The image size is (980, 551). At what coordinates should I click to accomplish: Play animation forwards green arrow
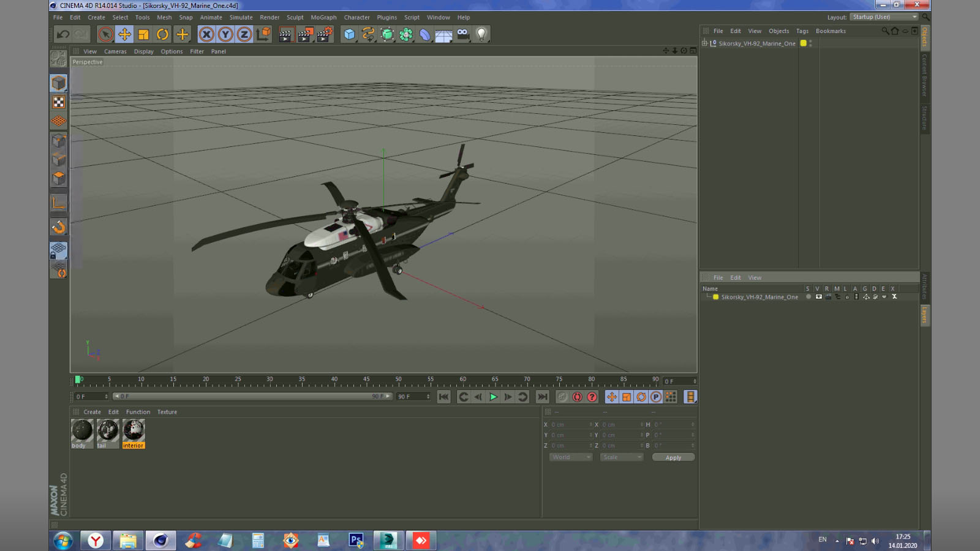tap(493, 397)
